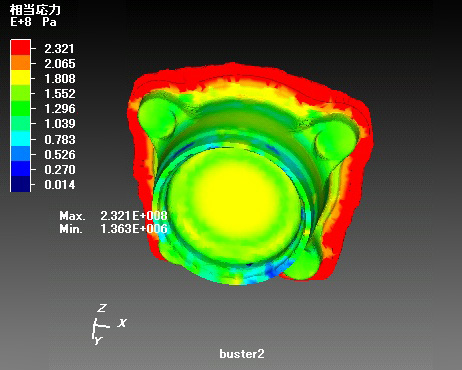The width and height of the screenshot is (462, 370).
Task: Select the orange 2.065 legend band
Action: point(21,62)
